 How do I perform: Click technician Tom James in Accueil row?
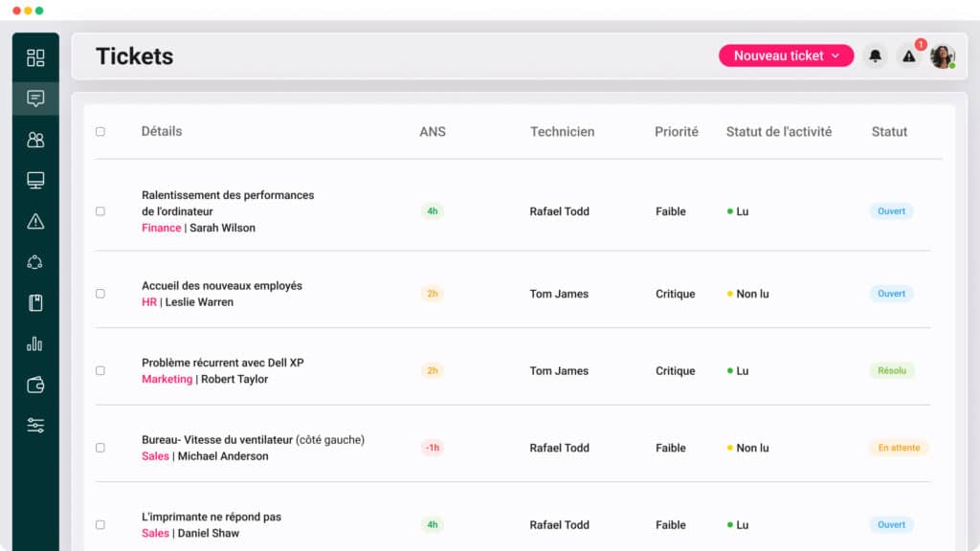click(559, 294)
